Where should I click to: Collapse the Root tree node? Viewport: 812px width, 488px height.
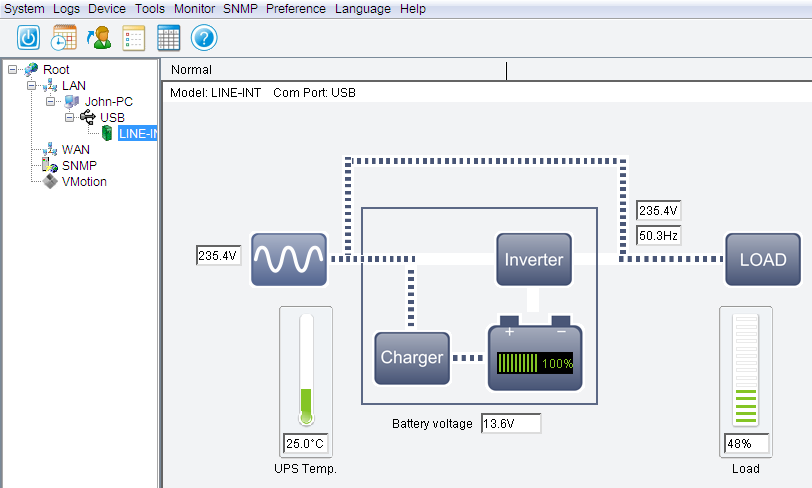click(12, 69)
